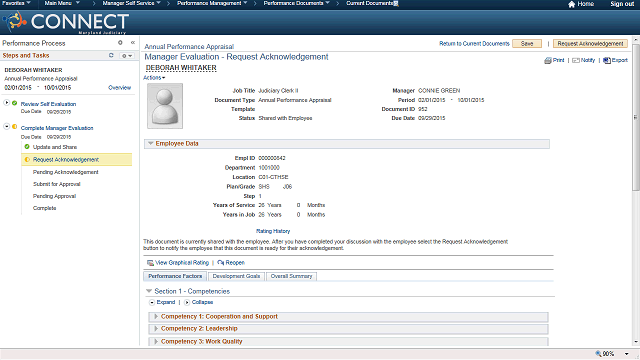
Task: Click the Export document icon
Action: click(607, 60)
